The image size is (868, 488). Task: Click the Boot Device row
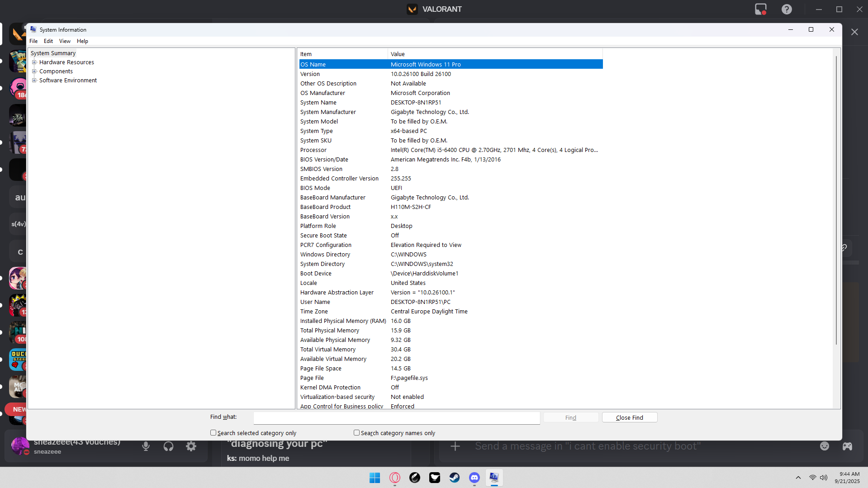tap(451, 274)
